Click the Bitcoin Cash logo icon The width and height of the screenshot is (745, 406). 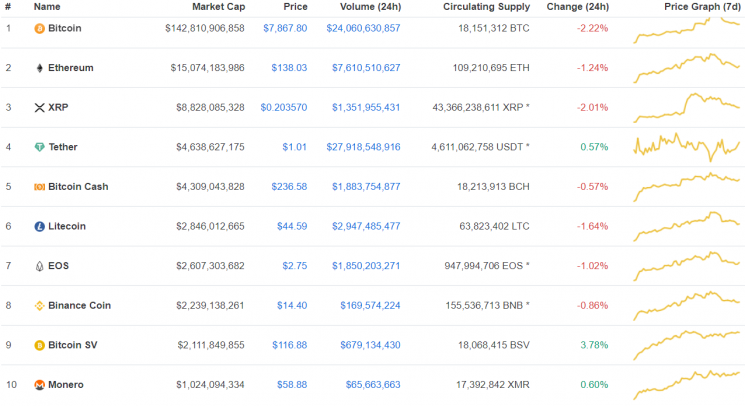[39, 187]
